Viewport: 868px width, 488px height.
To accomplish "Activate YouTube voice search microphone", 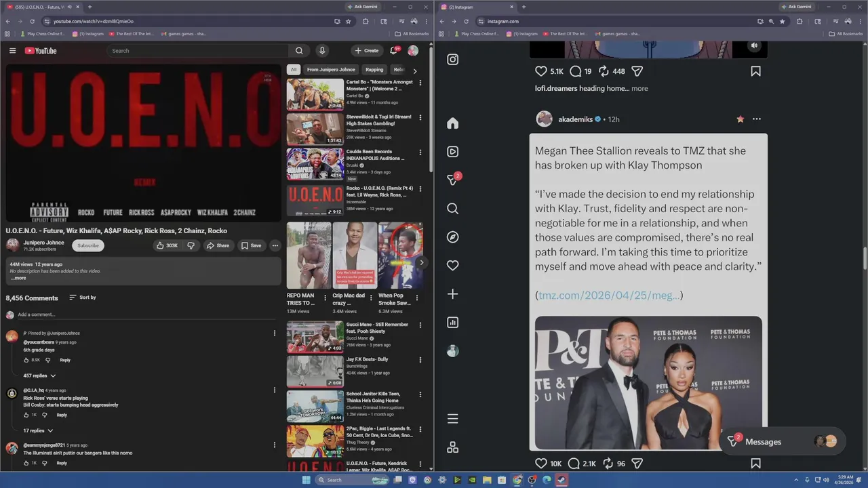I will [322, 51].
